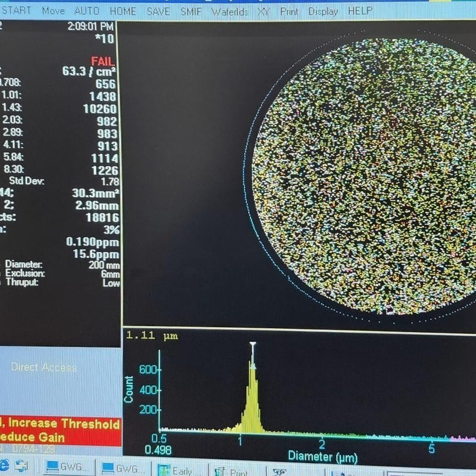This screenshot has height=476, width=476.
Task: Click HOME on the tool menu bar
Action: [x=124, y=11]
